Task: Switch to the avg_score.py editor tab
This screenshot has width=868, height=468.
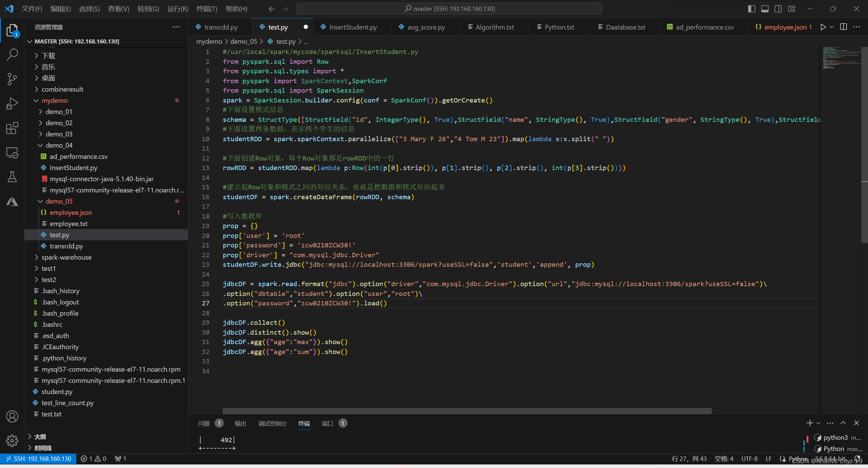Action: click(x=426, y=27)
